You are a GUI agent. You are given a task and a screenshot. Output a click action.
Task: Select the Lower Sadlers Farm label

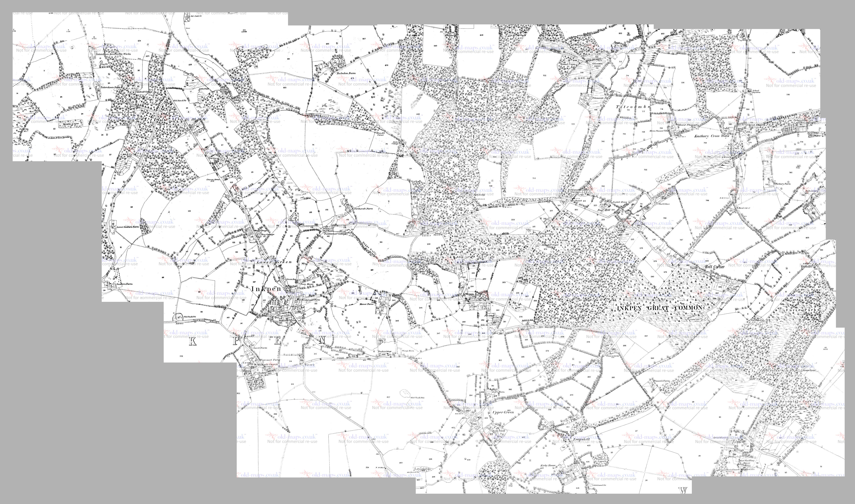128,227
